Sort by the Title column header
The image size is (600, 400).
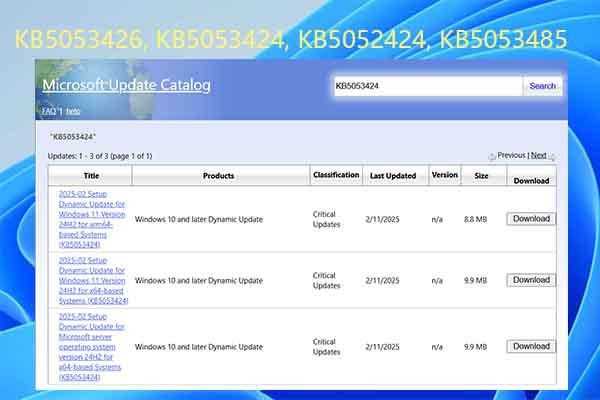[91, 176]
